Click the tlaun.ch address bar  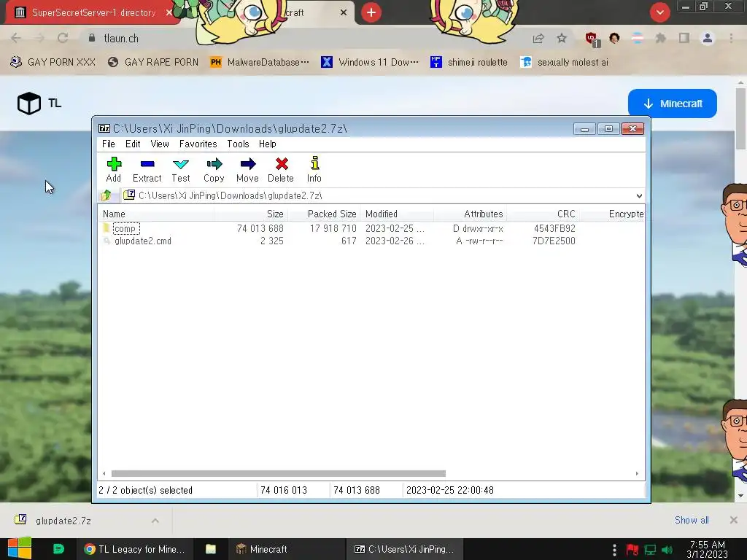click(x=121, y=38)
